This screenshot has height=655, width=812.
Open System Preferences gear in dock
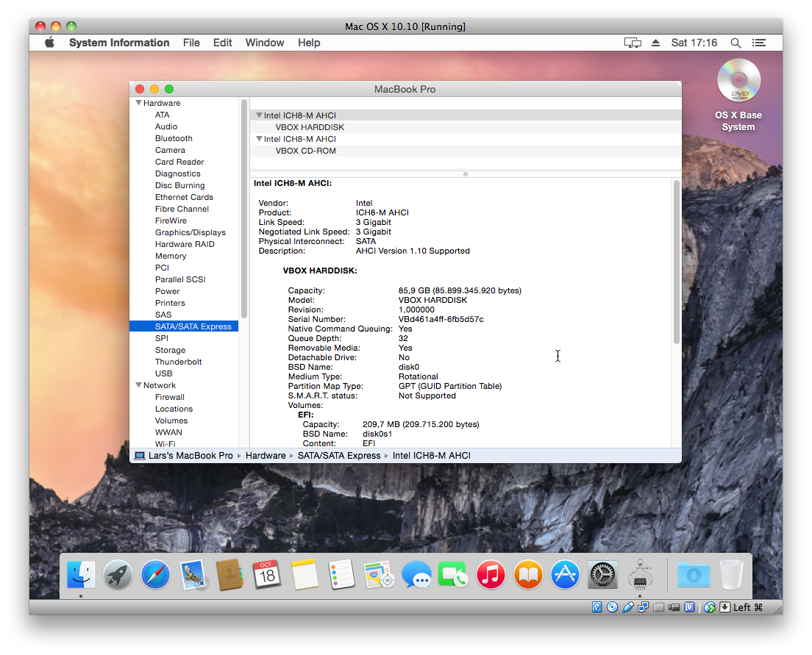click(x=602, y=575)
